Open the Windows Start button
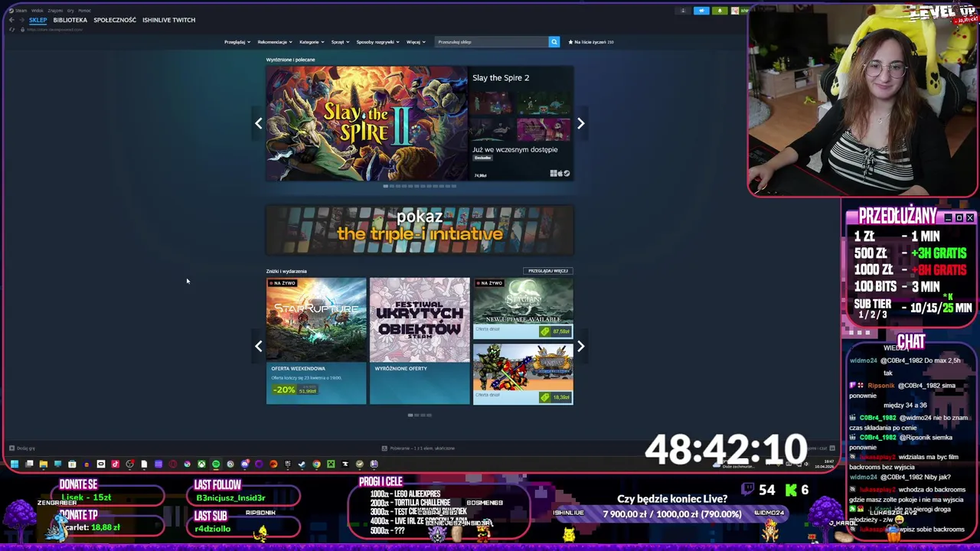980x551 pixels. 14,464
